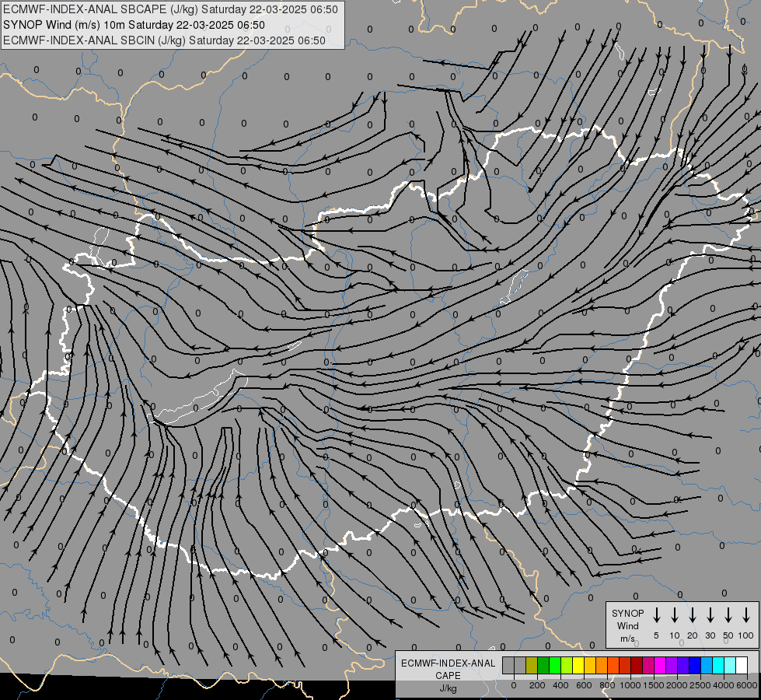Viewport: 761px width, 700px height.
Task: Select the dark maroon swatch right of 1000
Action: [637, 666]
